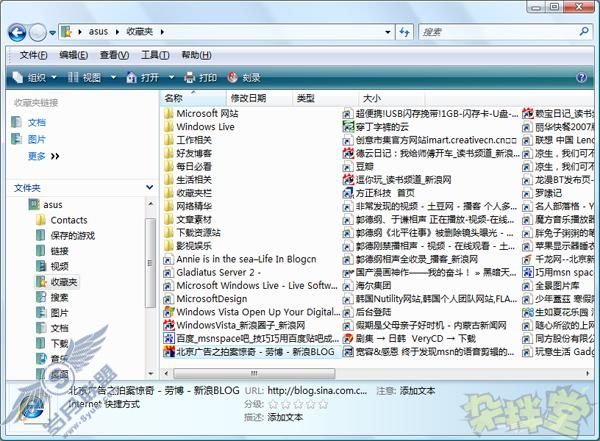Collapse the 文件夹 pane chevron
The height and width of the screenshot is (441, 600).
point(150,188)
